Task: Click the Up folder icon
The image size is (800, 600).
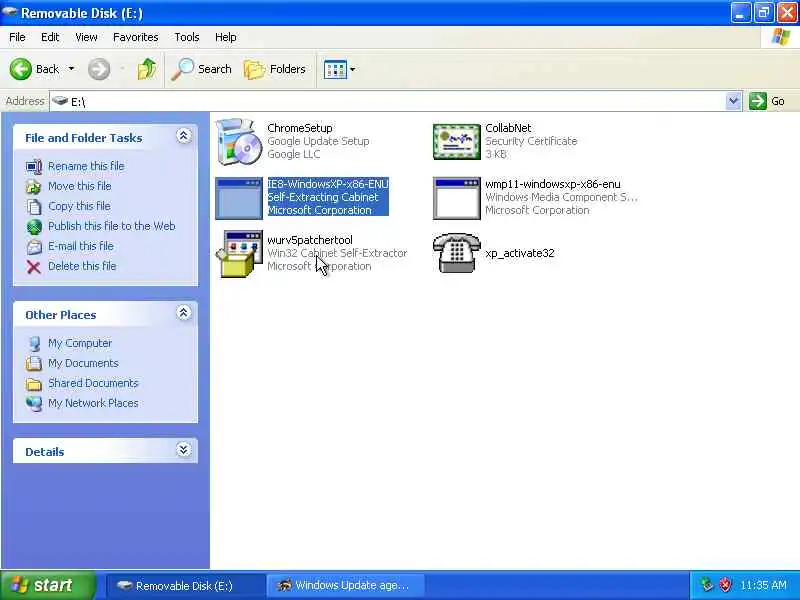Action: (147, 69)
